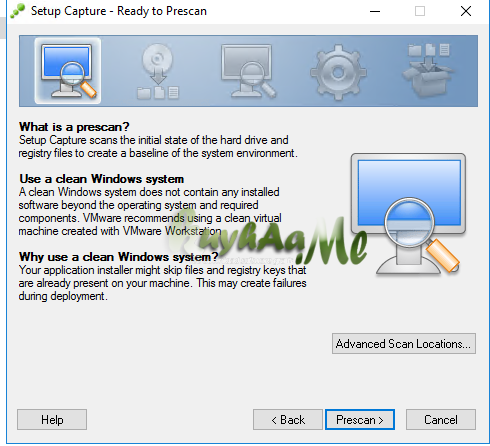The image size is (490, 446).
Task: Close the Setup Capture window
Action: tap(466, 11)
